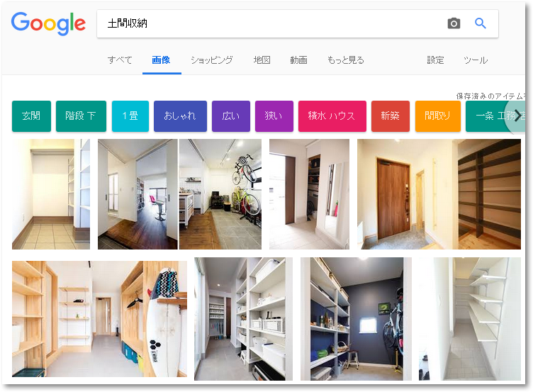Filter by the 玄関 chip
This screenshot has height=392, width=533.
click(x=31, y=116)
